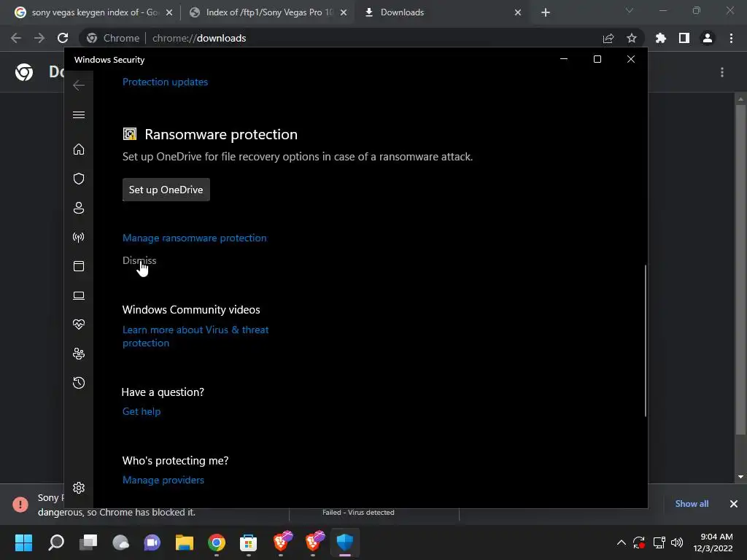Open a new Chrome tab
This screenshot has height=560, width=747.
[x=546, y=12]
